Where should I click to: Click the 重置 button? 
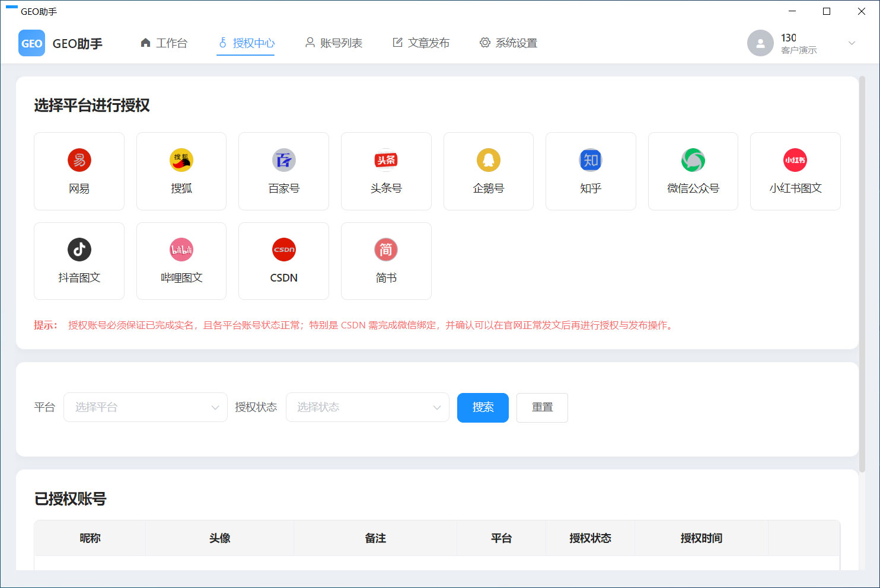pos(542,408)
